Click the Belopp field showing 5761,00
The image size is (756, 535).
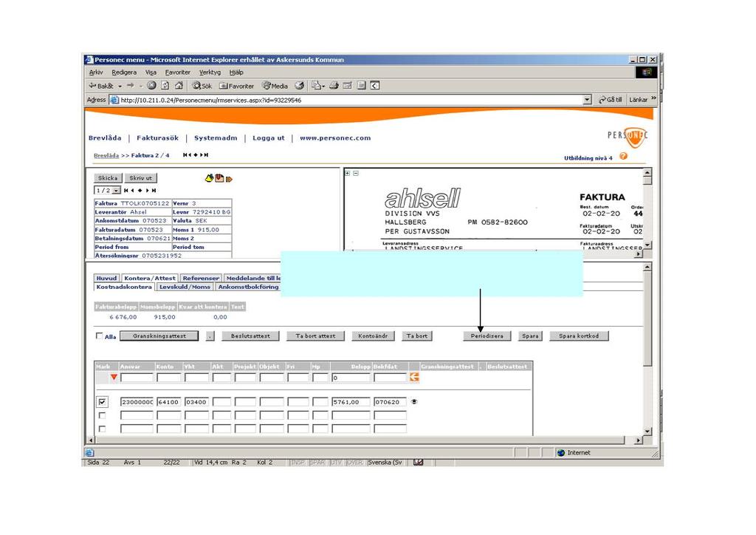point(351,401)
